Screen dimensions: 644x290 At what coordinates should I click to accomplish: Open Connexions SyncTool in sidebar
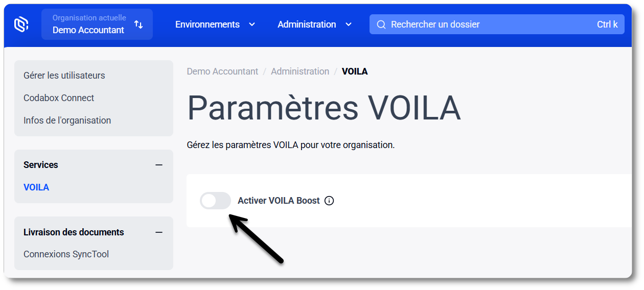66,254
